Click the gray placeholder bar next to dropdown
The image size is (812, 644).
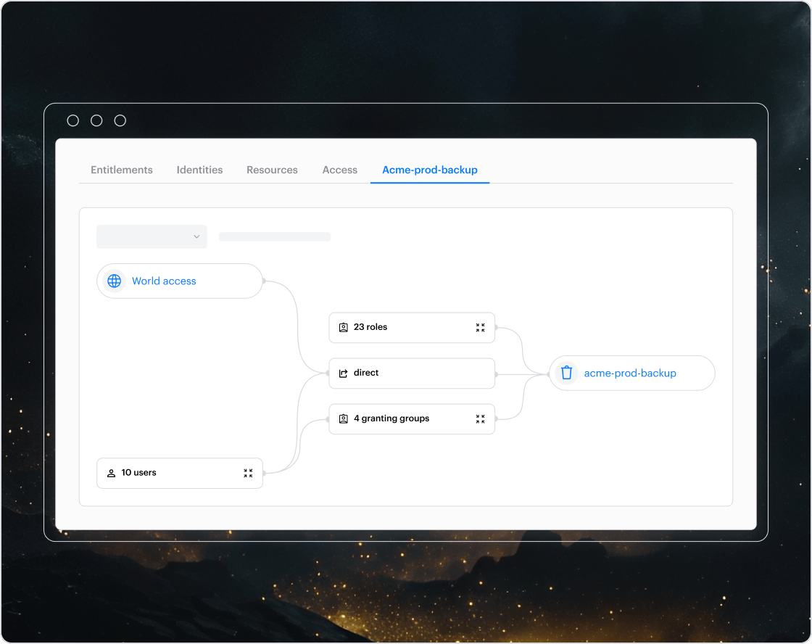pyautogui.click(x=275, y=236)
